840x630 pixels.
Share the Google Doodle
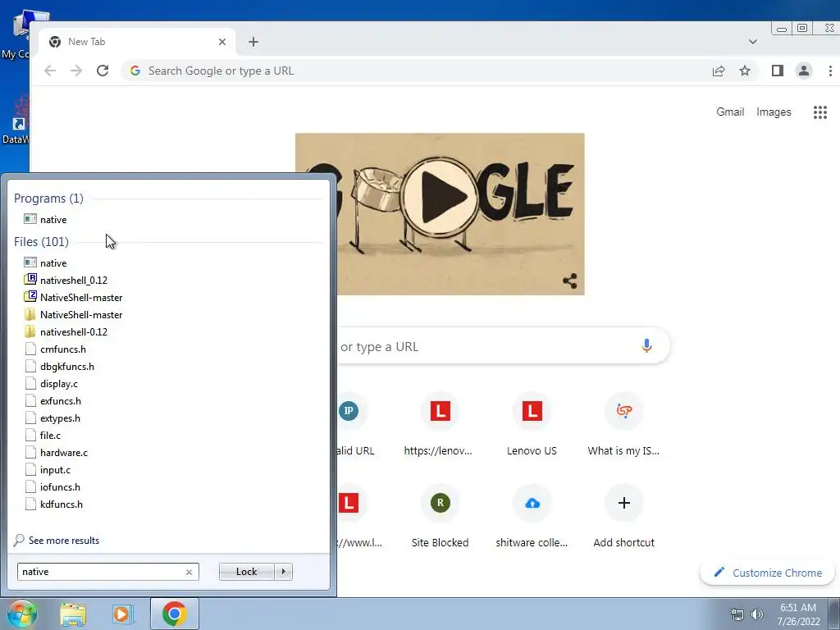point(569,281)
